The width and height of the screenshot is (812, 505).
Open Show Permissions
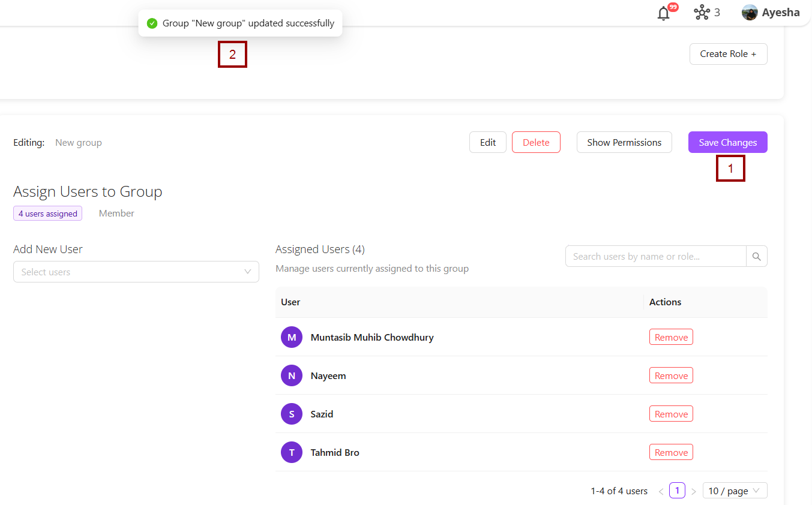click(x=624, y=142)
